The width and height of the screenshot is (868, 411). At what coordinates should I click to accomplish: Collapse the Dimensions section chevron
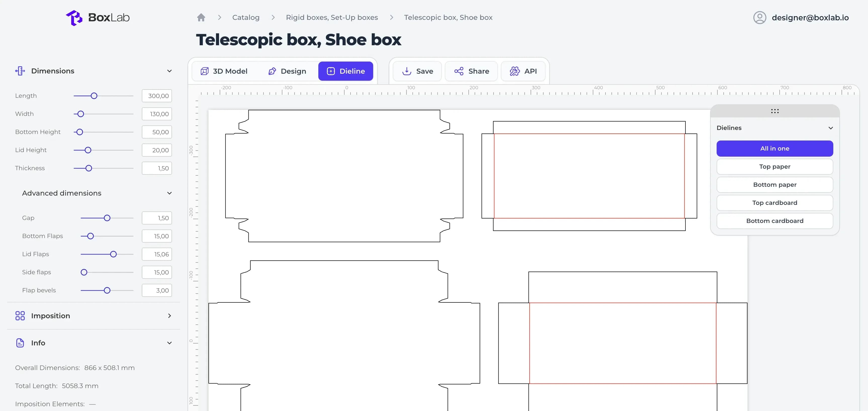point(169,71)
